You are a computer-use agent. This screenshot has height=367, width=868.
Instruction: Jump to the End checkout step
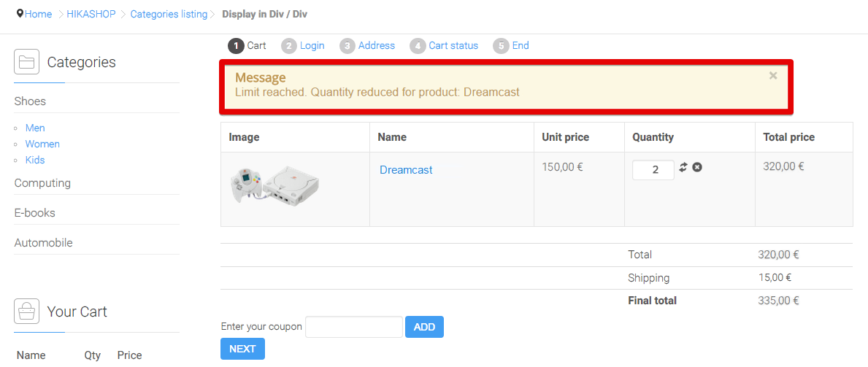point(511,46)
